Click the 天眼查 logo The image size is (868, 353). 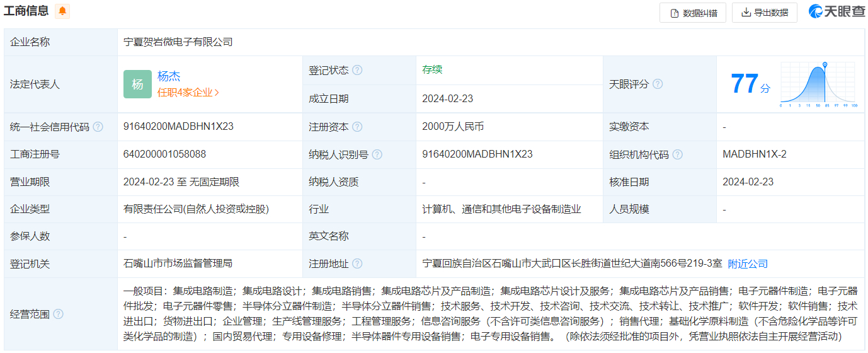pyautogui.click(x=837, y=12)
